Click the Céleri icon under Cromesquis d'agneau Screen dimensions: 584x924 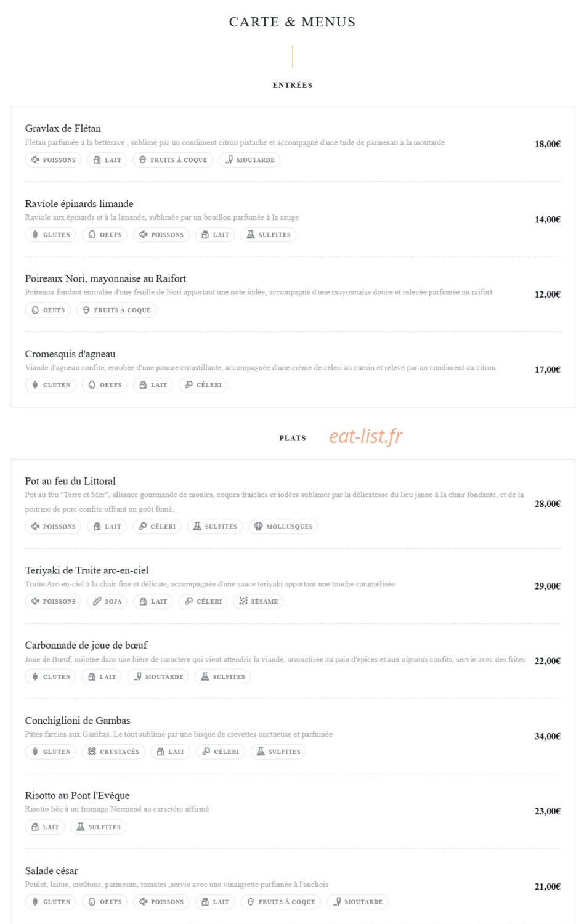(x=189, y=385)
